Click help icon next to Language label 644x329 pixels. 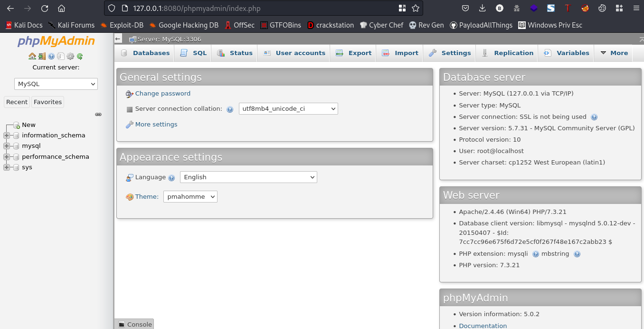click(171, 178)
